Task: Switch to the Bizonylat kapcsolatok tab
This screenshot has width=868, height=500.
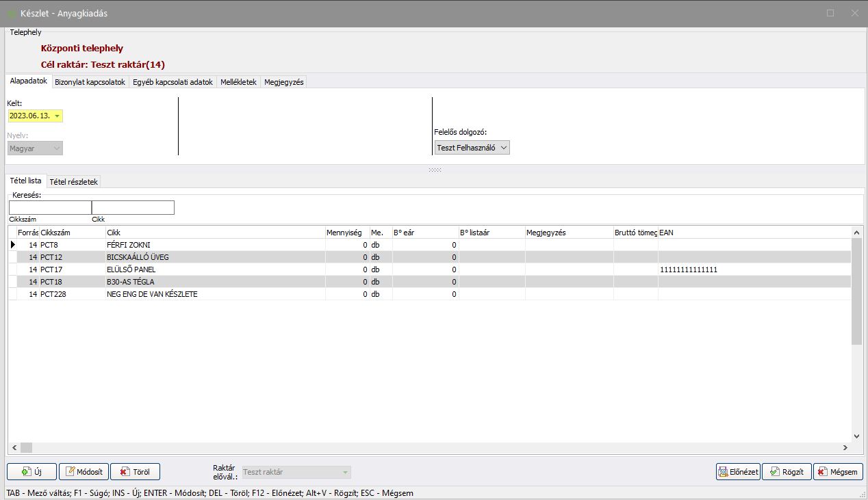Action: 90,82
